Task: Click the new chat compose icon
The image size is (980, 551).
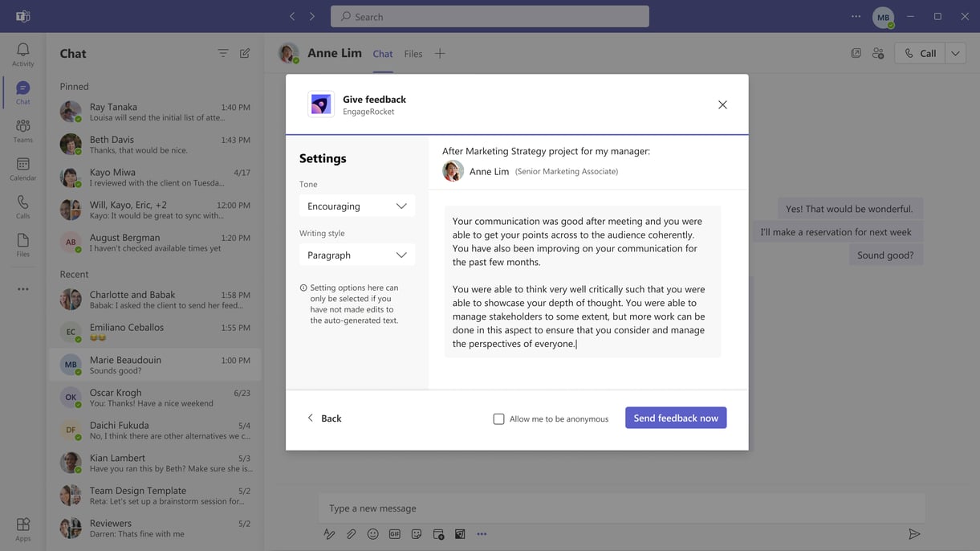Action: click(245, 53)
